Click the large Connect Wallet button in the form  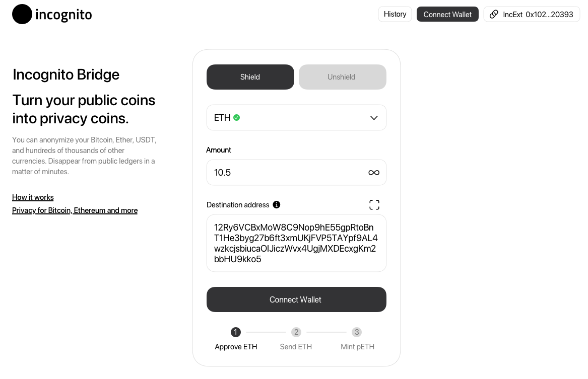[x=296, y=299]
